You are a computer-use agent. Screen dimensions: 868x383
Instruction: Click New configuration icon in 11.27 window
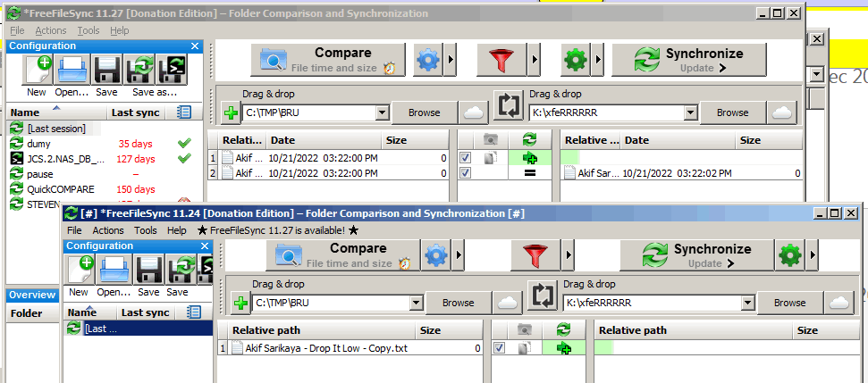(x=37, y=71)
